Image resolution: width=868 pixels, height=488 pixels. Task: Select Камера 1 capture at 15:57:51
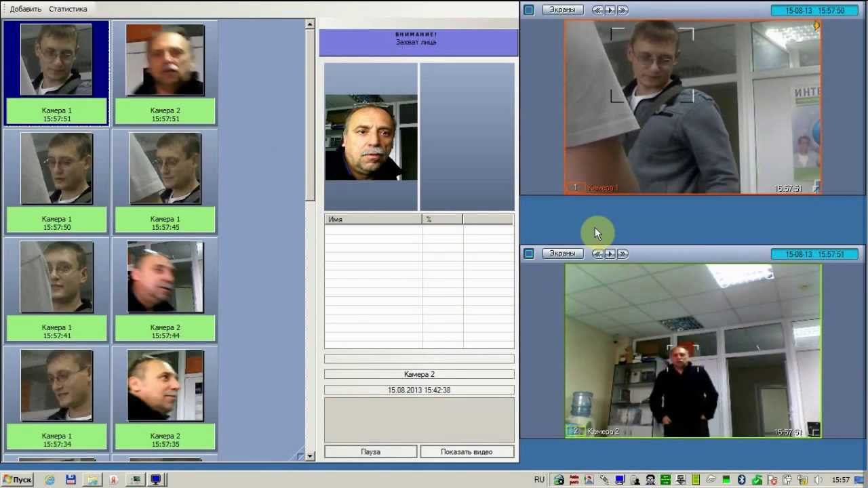(x=56, y=73)
